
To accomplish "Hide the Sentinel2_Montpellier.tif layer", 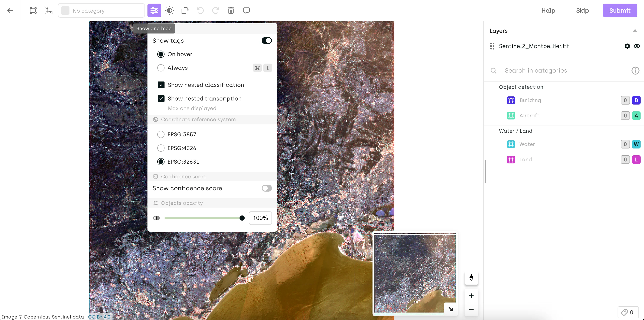I will pyautogui.click(x=637, y=46).
